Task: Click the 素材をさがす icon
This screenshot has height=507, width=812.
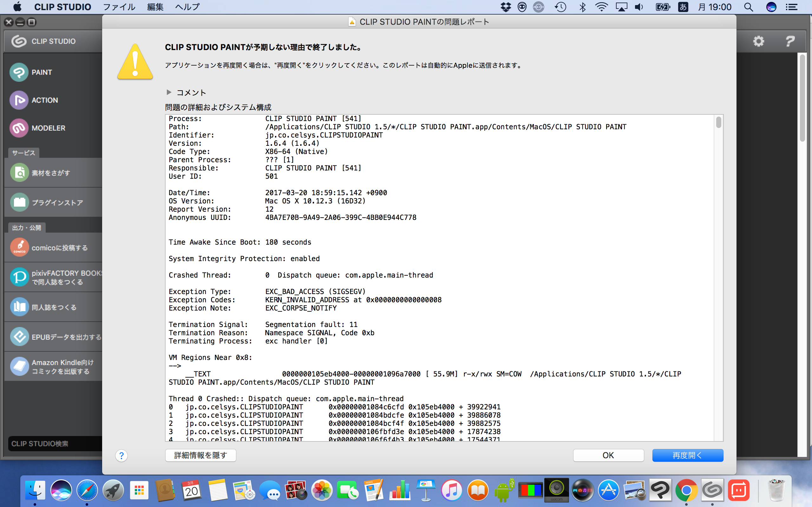Action: pyautogui.click(x=19, y=173)
